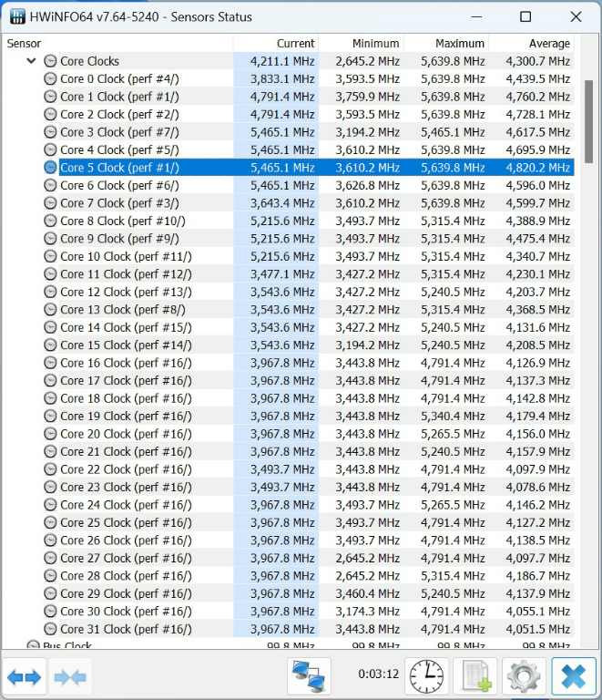Maximize the HWiNFO64 Sensors Status window
602x700 pixels.
pos(525,17)
